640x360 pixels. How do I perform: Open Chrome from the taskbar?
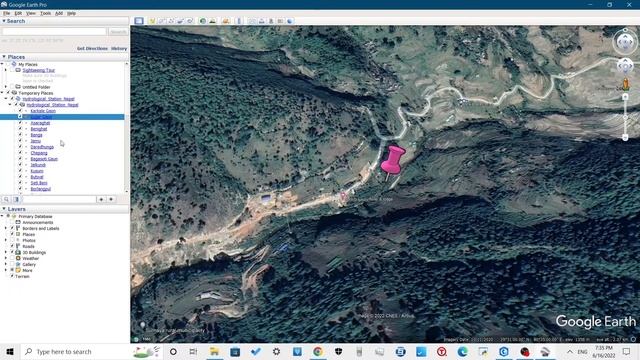point(318,351)
